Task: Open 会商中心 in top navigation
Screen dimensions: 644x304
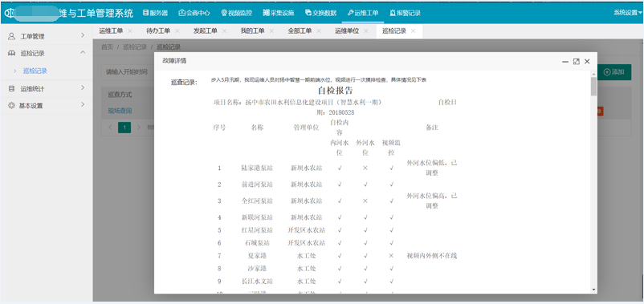Action: coord(194,13)
